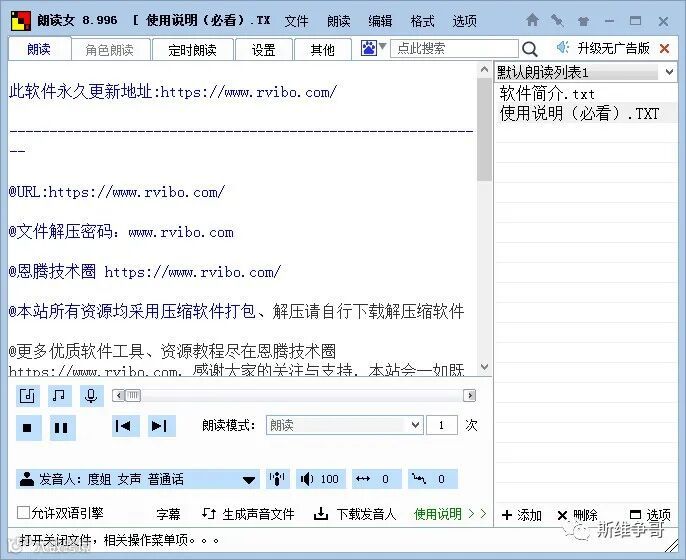Close the 升级无广告版 banner with the orange X
Screen dimensions: 686x560
(x=664, y=48)
